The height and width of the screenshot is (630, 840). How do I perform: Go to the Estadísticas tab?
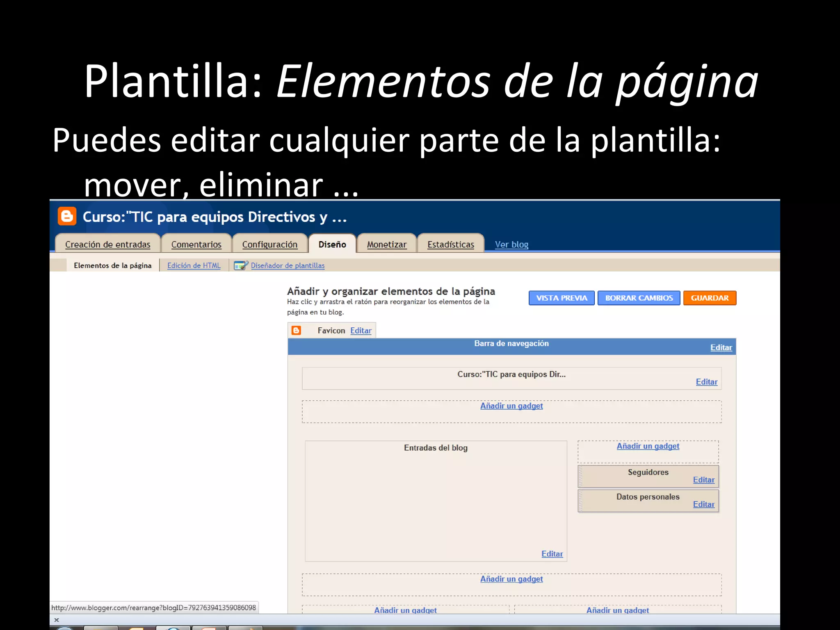(450, 244)
